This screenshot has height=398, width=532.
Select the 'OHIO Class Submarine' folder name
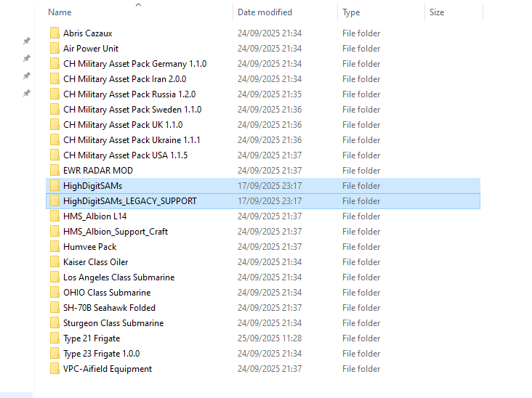107,293
